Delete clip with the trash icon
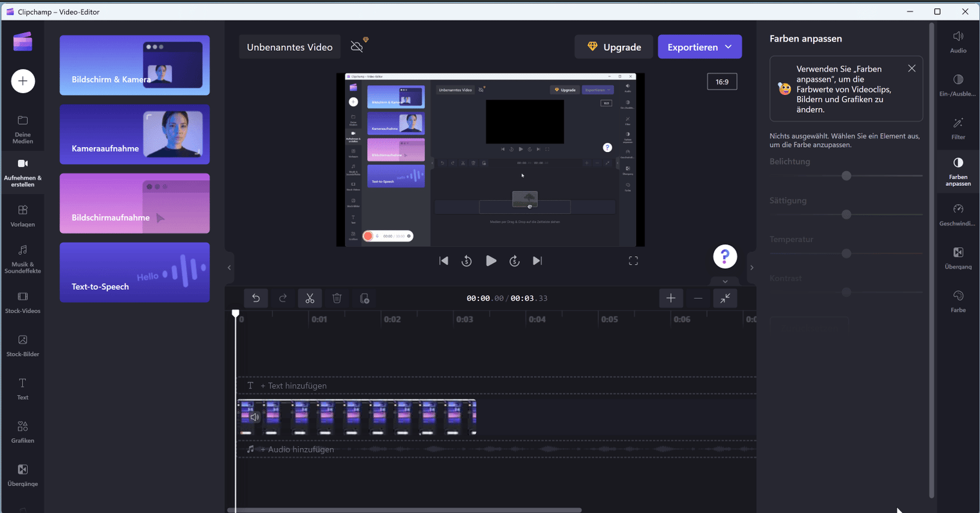The image size is (980, 513). (337, 298)
